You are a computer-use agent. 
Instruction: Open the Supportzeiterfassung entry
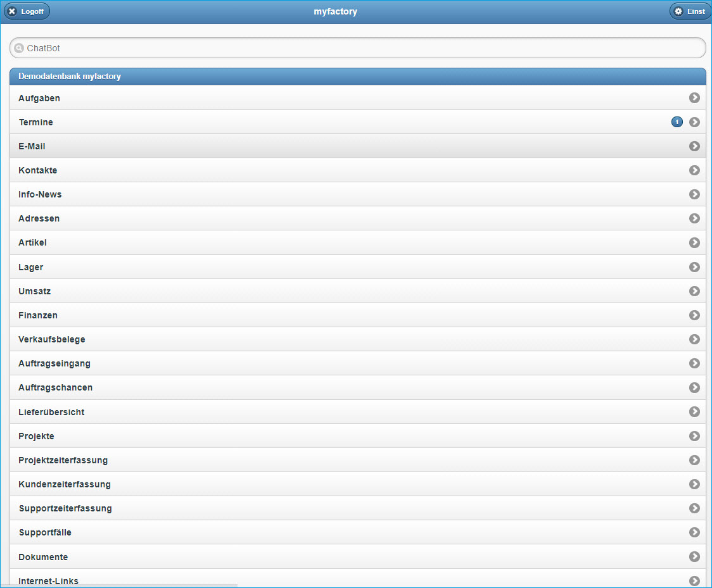pos(358,508)
